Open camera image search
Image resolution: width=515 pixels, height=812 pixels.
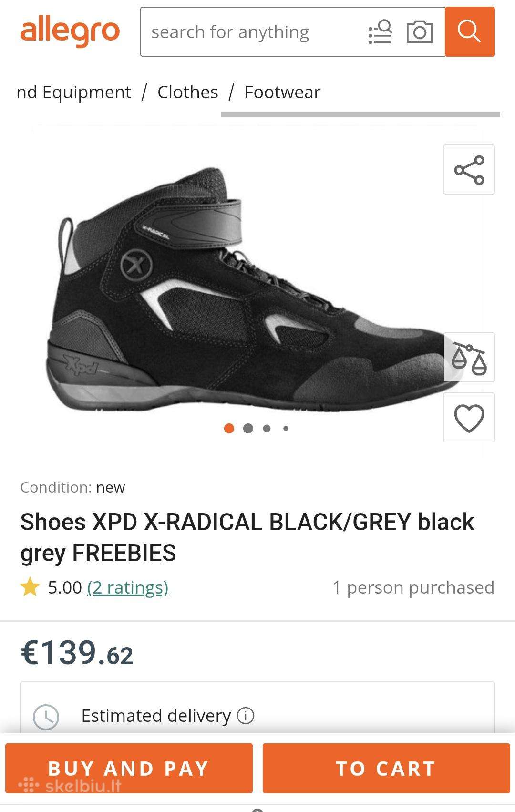[x=420, y=32]
